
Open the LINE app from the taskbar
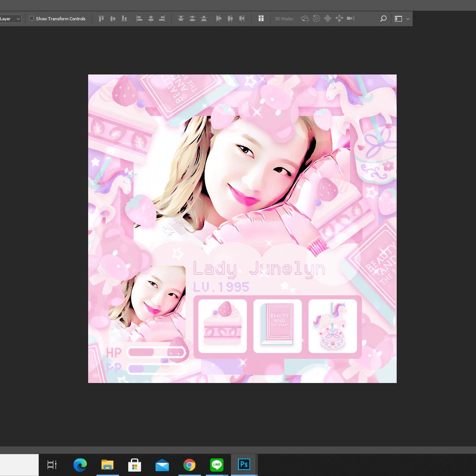click(x=216, y=465)
